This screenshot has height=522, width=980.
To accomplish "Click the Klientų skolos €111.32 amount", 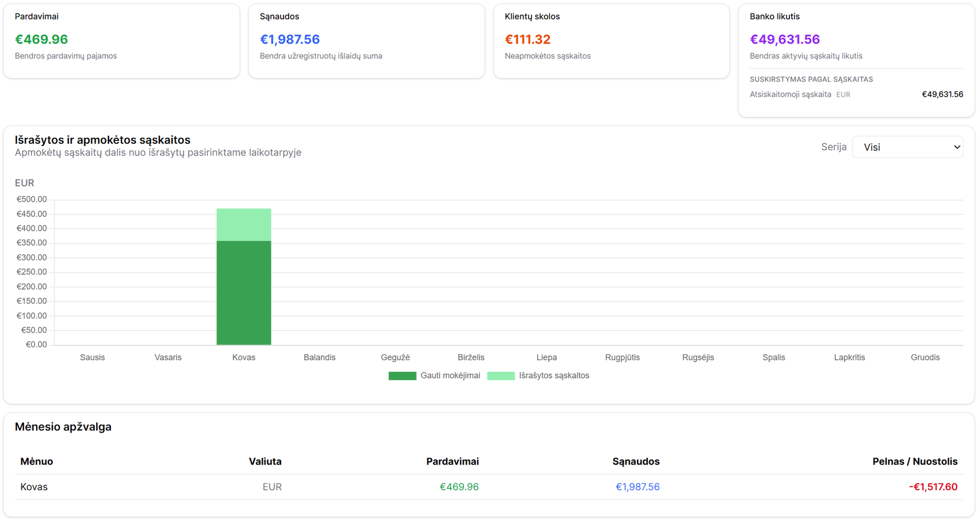I will pyautogui.click(x=527, y=39).
